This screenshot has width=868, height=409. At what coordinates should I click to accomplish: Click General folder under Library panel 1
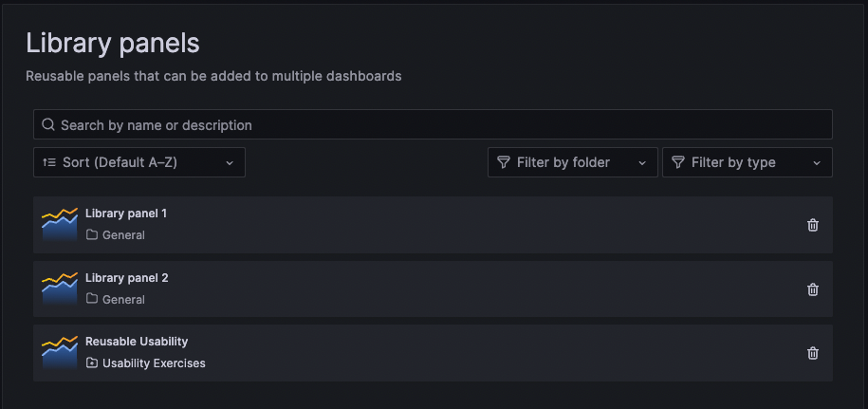point(122,235)
